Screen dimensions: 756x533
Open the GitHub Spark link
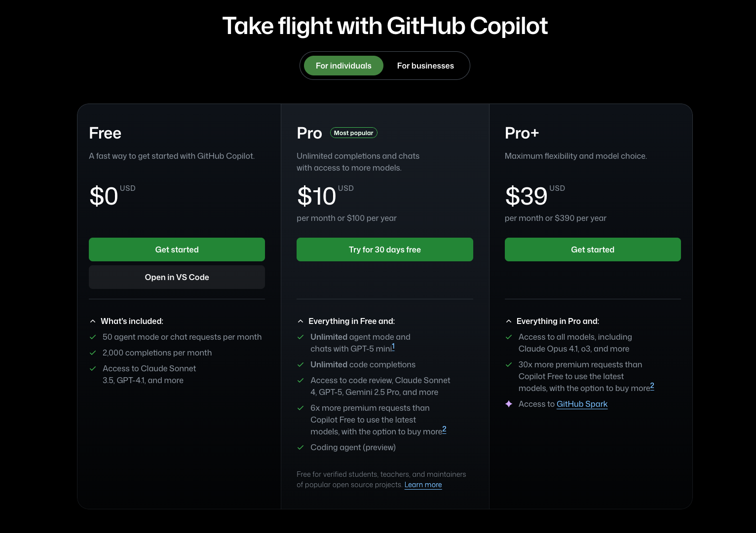point(582,404)
